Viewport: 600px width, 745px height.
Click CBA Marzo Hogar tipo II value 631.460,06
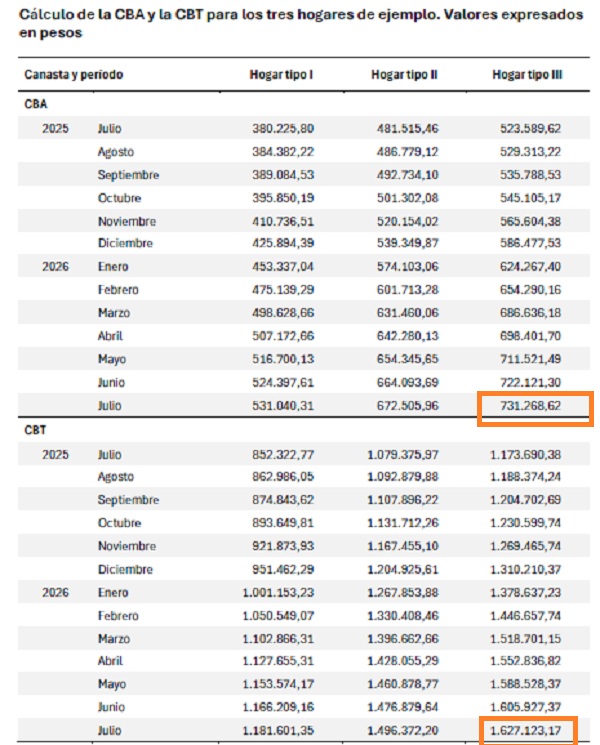click(408, 313)
